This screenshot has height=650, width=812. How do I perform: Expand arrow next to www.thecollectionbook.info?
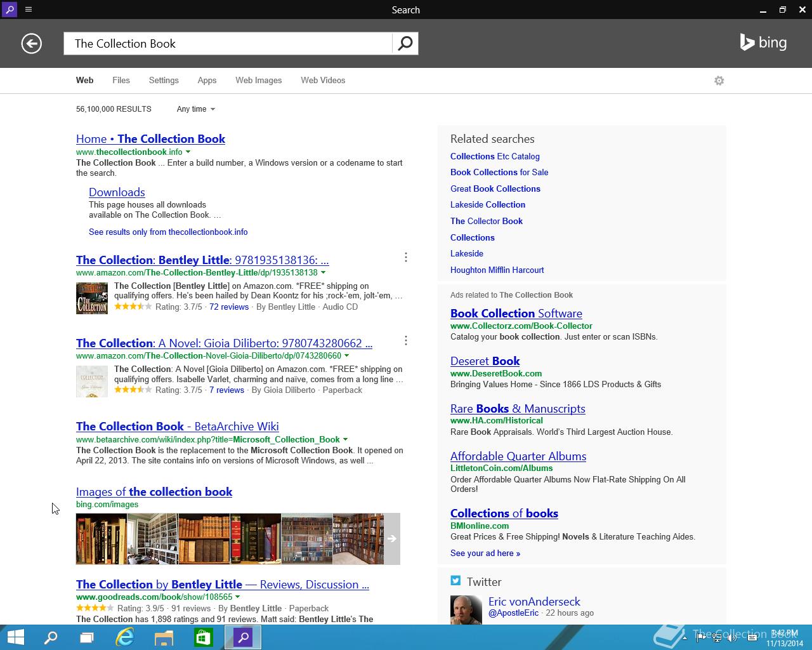(x=188, y=152)
